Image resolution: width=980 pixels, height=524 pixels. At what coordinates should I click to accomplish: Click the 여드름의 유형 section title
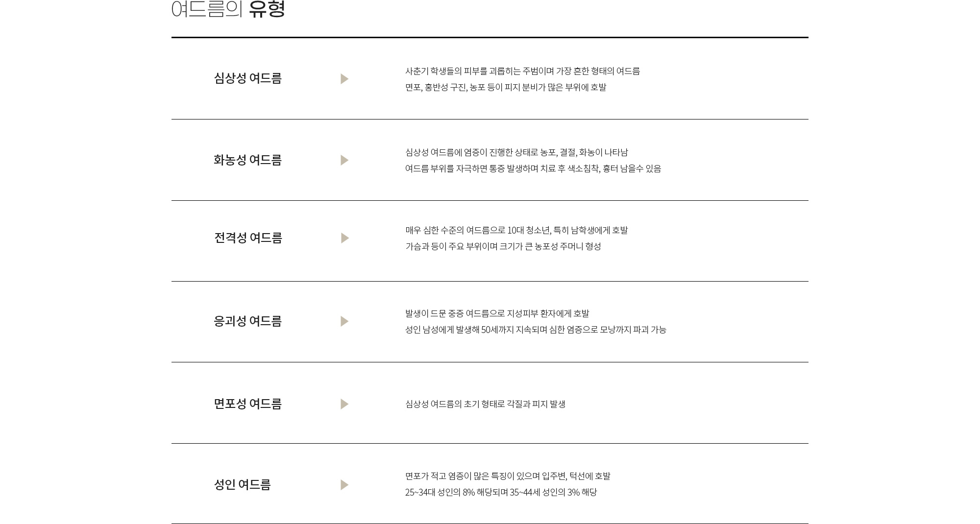[x=228, y=9]
